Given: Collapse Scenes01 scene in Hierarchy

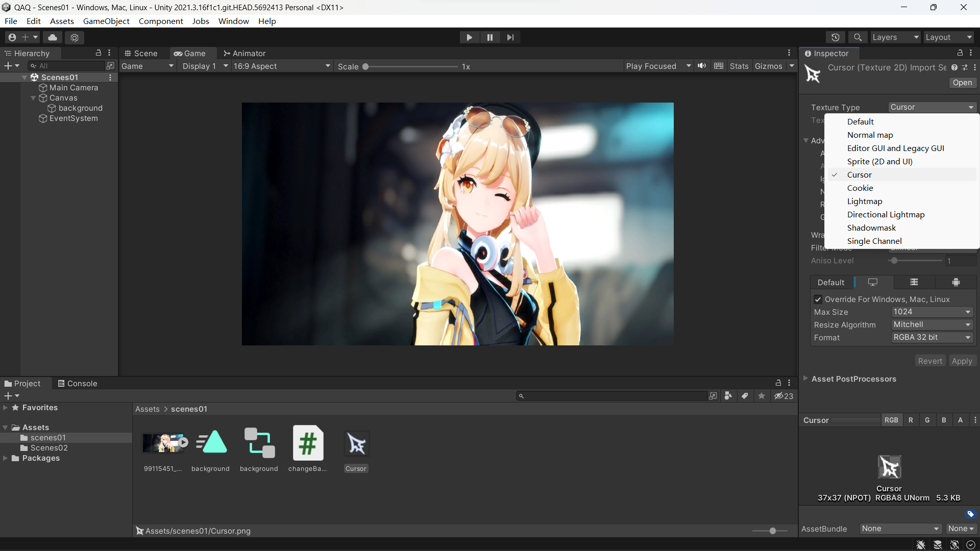Looking at the screenshot, I should pos(24,77).
